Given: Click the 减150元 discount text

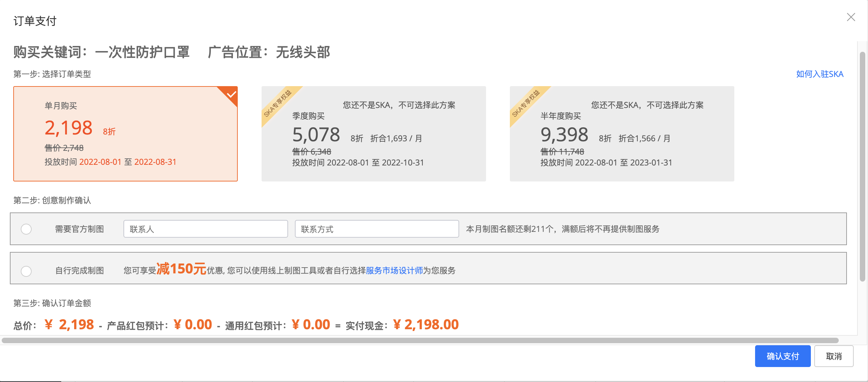Looking at the screenshot, I should tap(181, 269).
